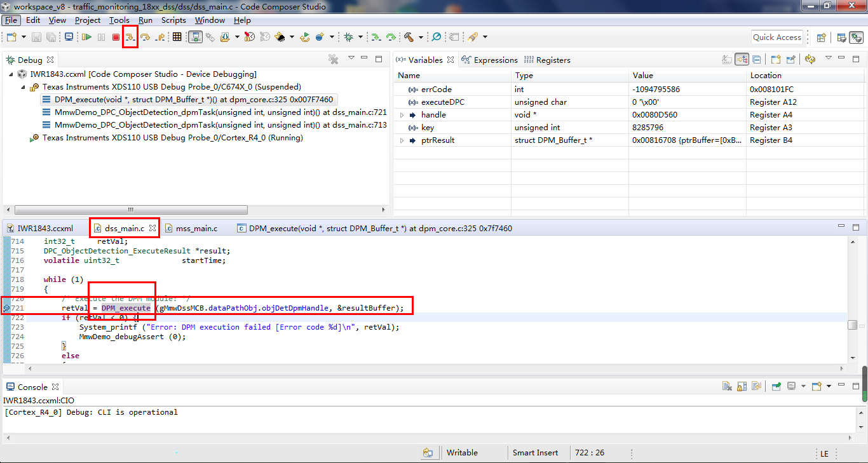Select dpmTask stack frame at dss_main.c:713
Image resolution: width=868 pixels, height=463 pixels.
coord(215,125)
